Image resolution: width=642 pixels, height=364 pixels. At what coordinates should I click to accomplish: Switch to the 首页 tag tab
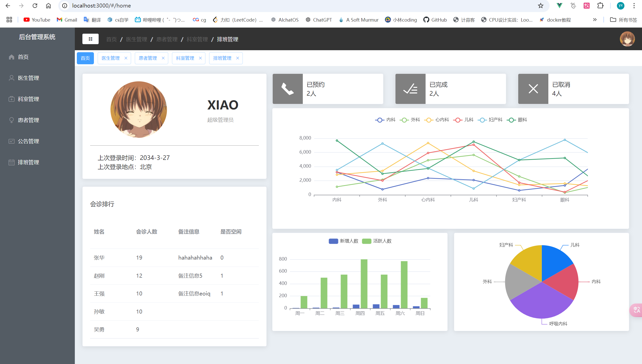coord(85,58)
